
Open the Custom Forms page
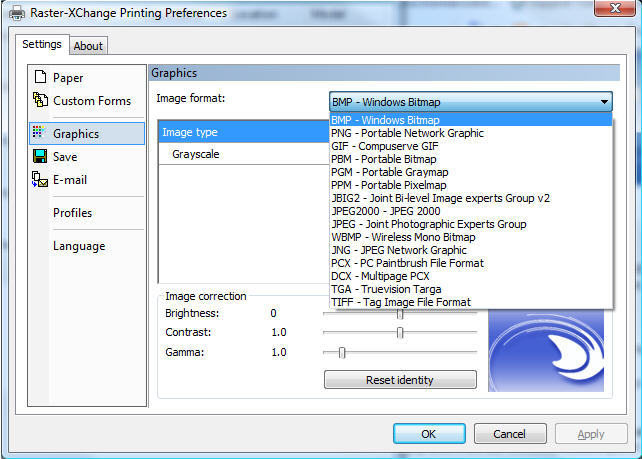coord(92,101)
